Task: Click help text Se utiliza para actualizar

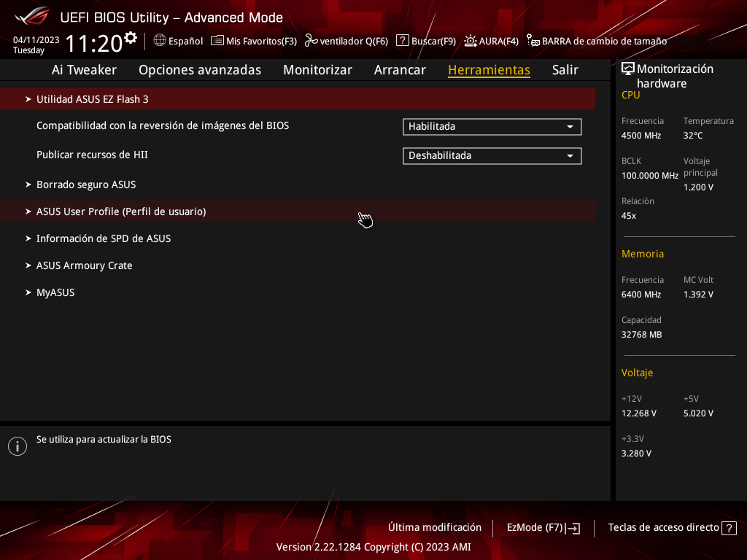Action: tap(104, 440)
